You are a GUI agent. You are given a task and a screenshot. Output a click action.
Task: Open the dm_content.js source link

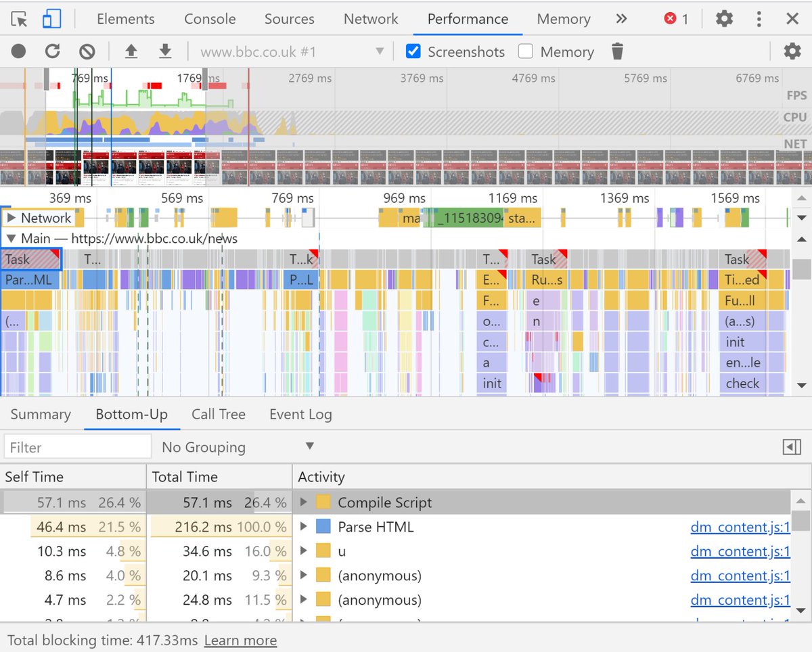coord(740,526)
